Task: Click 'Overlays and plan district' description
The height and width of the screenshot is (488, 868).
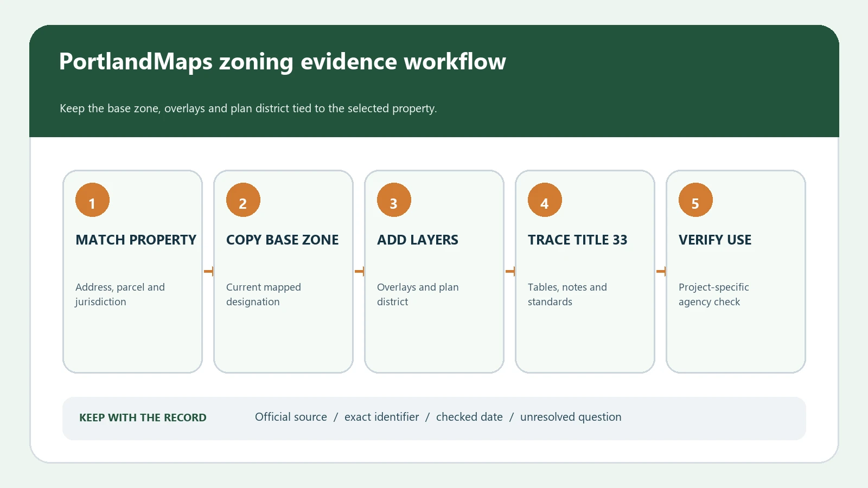Action: (x=418, y=294)
